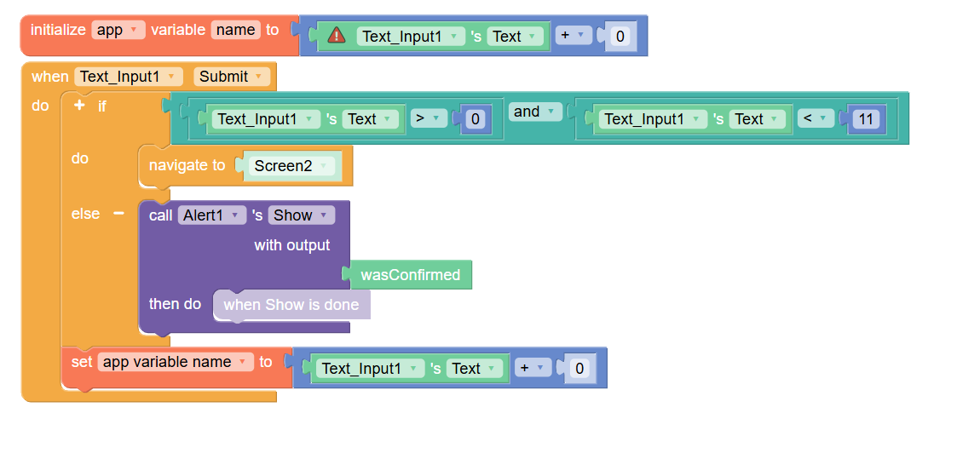Viewport: 980px width, 453px height.
Task: Open the Submit event dropdown
Action: (x=232, y=77)
